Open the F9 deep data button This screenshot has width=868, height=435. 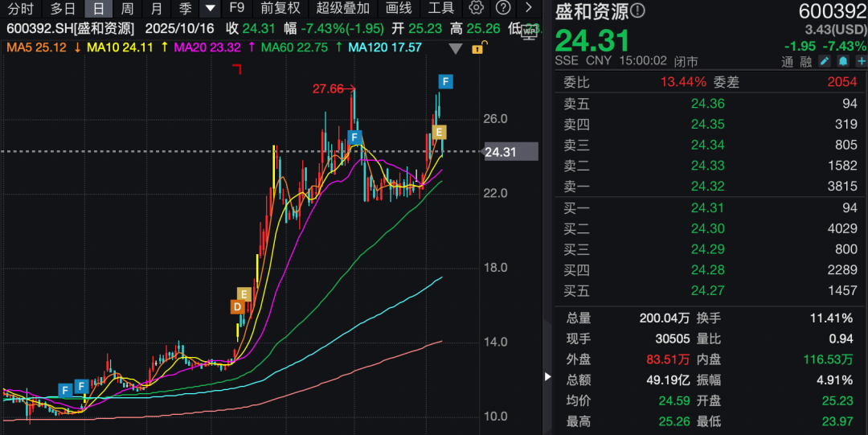coord(236,8)
